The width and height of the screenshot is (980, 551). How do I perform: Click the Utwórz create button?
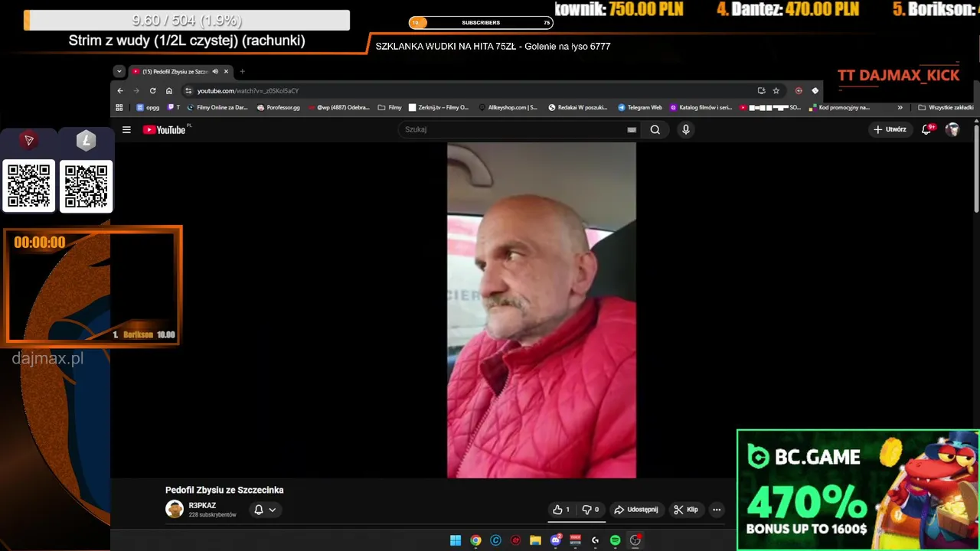pyautogui.click(x=890, y=129)
